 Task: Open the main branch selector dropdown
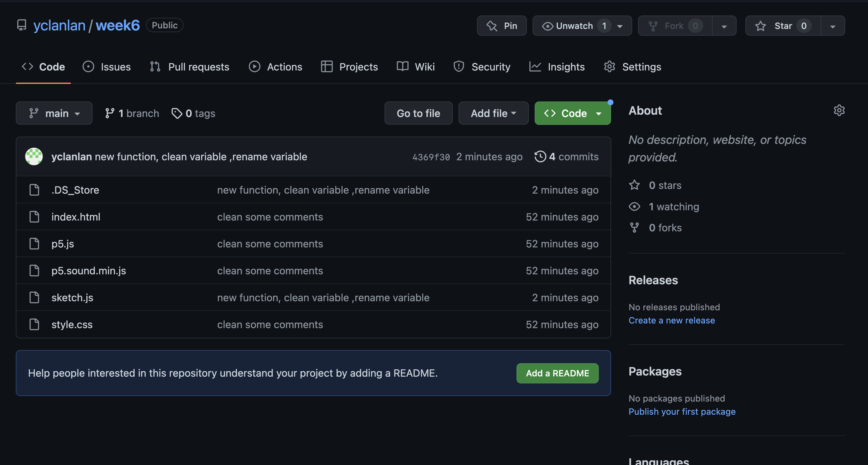pos(54,113)
